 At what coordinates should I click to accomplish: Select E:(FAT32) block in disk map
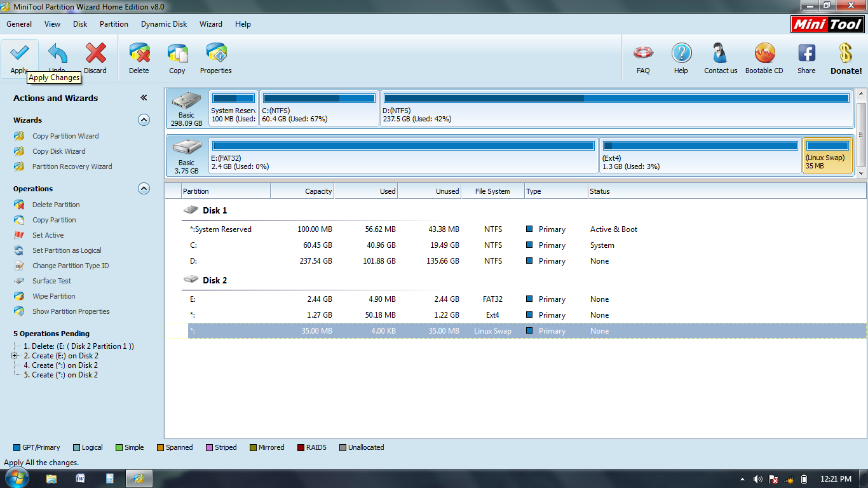403,155
